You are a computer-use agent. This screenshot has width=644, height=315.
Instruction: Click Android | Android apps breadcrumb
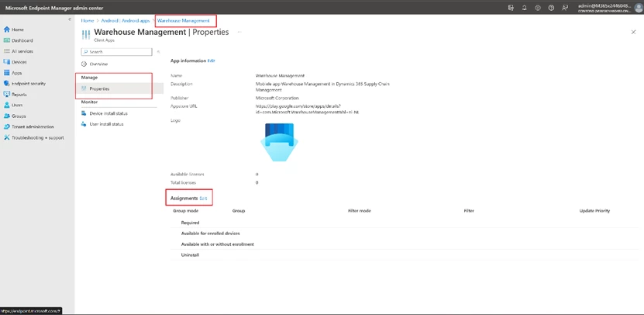(x=126, y=21)
